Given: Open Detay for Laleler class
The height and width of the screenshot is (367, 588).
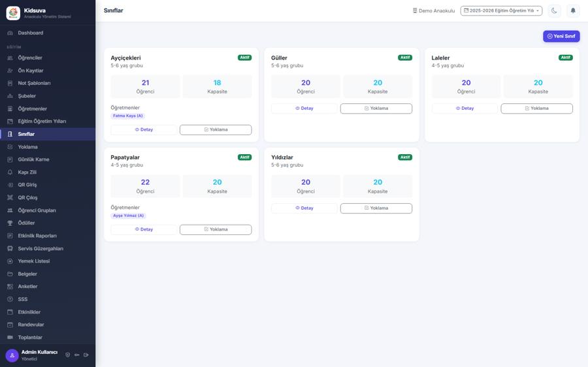Looking at the screenshot, I should pos(465,108).
